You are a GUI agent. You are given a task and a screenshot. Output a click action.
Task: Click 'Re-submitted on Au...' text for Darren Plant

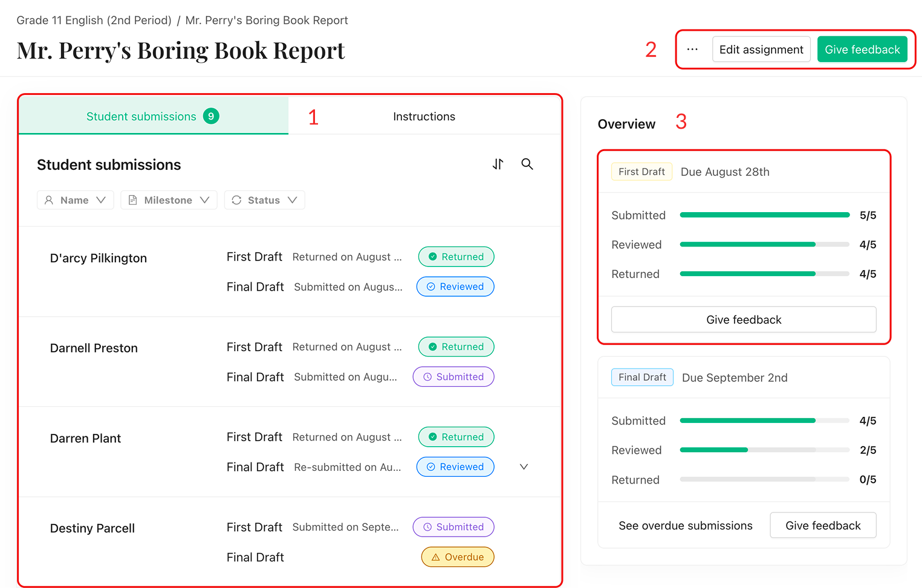(x=348, y=467)
